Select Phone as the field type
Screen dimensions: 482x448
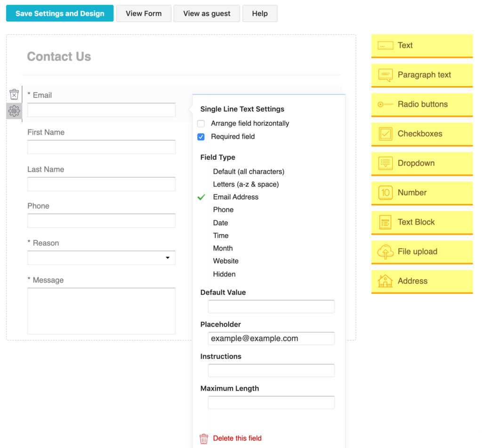tap(223, 210)
